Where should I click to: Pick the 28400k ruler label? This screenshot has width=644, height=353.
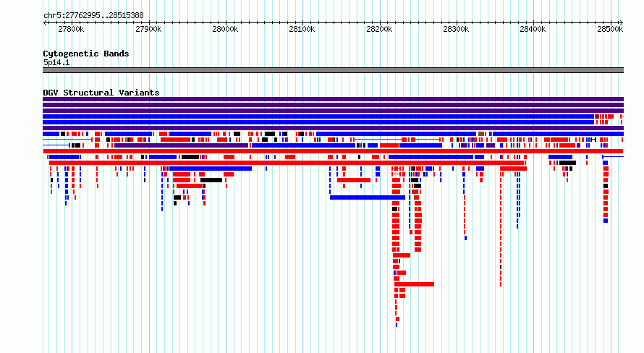(533, 29)
